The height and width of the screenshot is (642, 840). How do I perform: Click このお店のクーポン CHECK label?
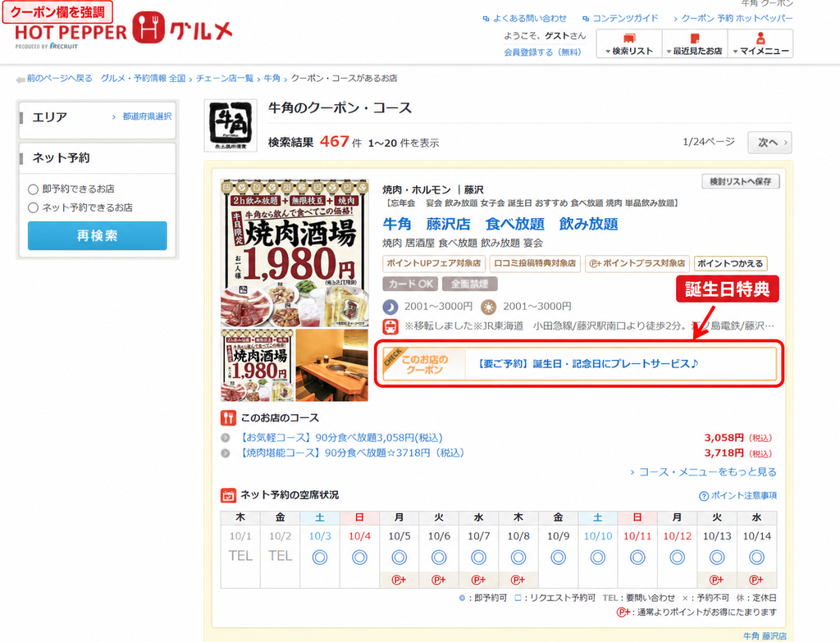click(424, 364)
